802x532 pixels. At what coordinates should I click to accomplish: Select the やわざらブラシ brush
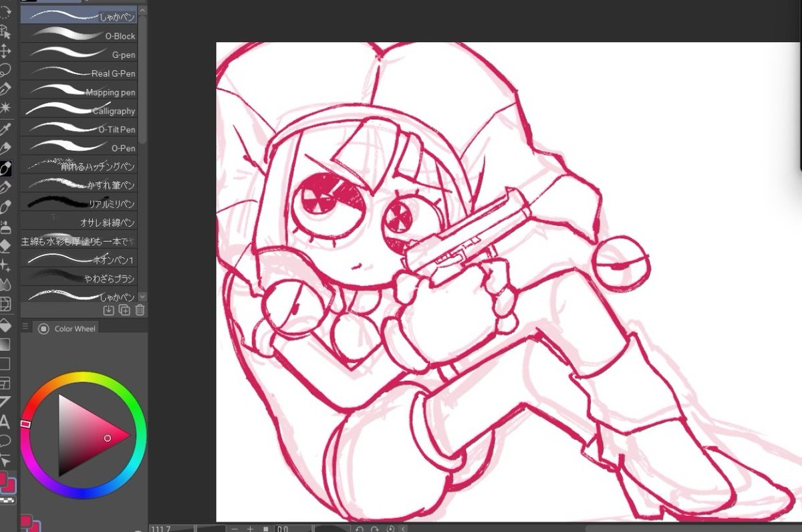(79, 277)
